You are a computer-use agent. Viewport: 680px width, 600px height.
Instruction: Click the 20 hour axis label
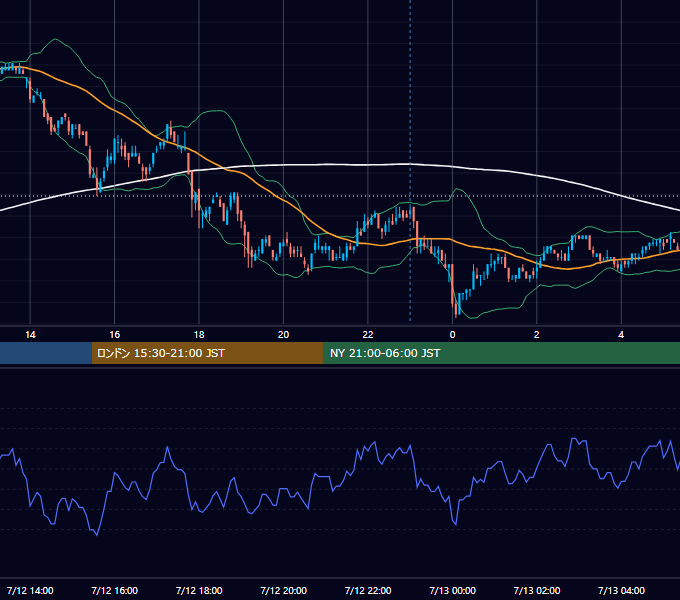click(283, 335)
